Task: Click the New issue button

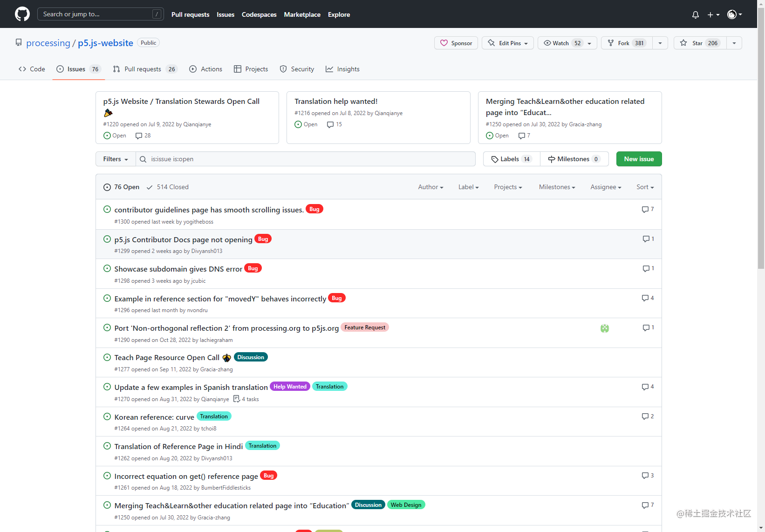Action: (x=639, y=159)
